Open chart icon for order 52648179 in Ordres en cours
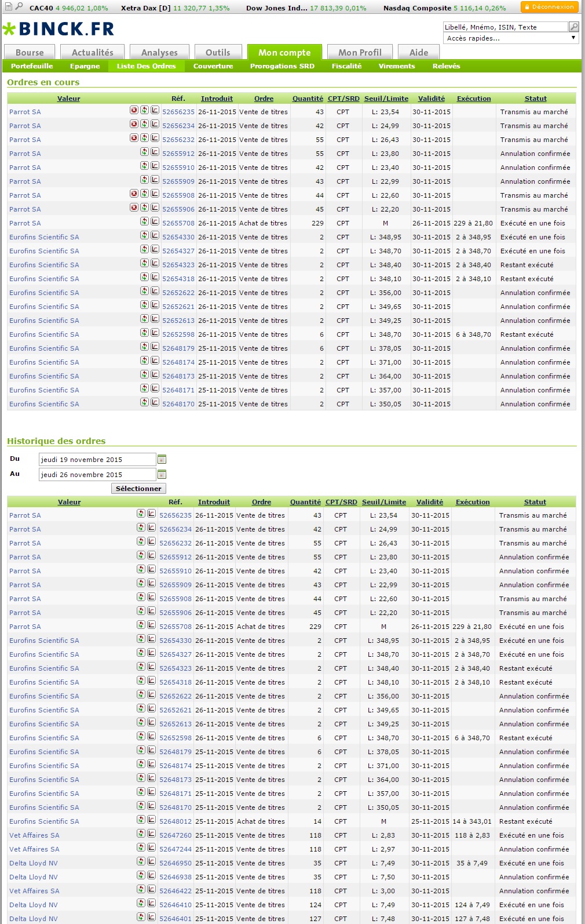The width and height of the screenshot is (585, 924). 155,347
